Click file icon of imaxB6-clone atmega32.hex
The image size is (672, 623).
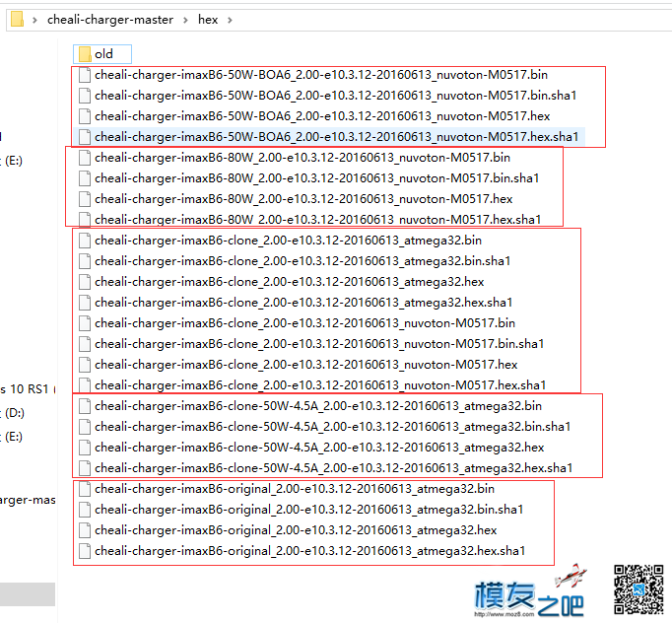click(x=85, y=282)
